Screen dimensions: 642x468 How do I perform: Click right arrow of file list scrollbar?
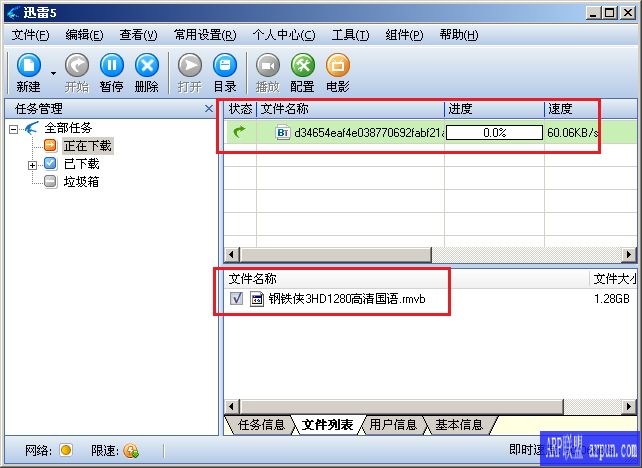(x=629, y=407)
